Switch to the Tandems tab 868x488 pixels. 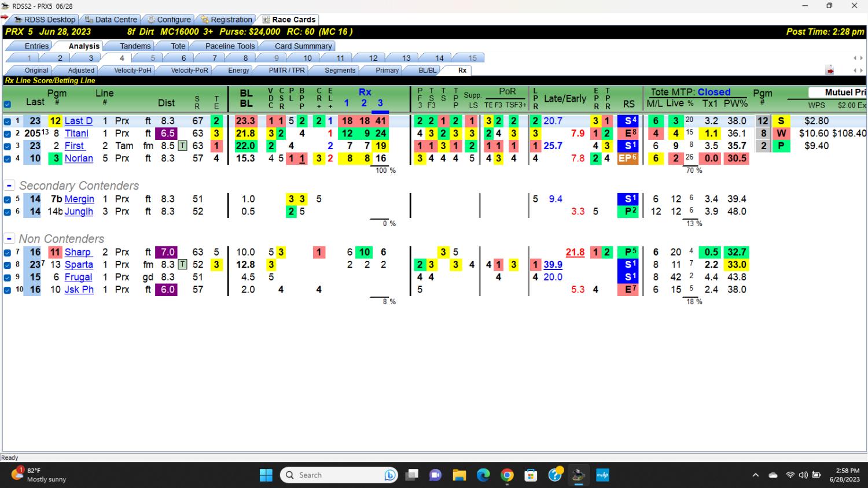(x=135, y=46)
